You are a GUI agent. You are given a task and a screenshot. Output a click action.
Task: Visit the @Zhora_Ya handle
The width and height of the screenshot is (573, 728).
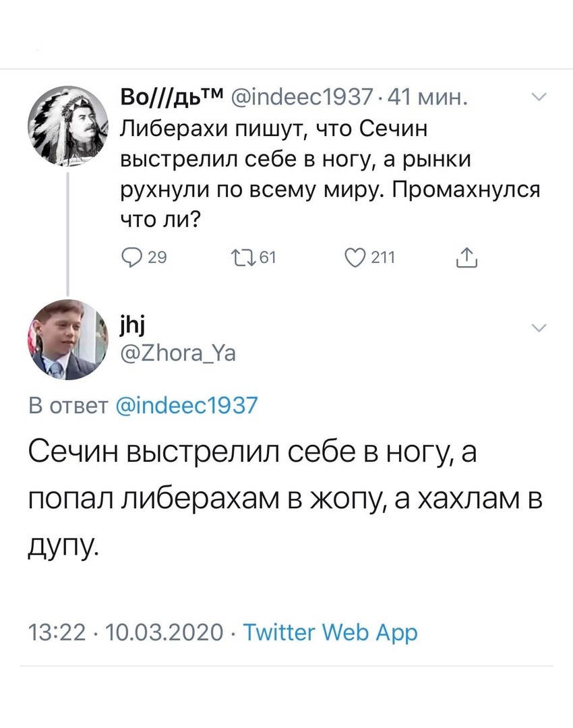(178, 354)
